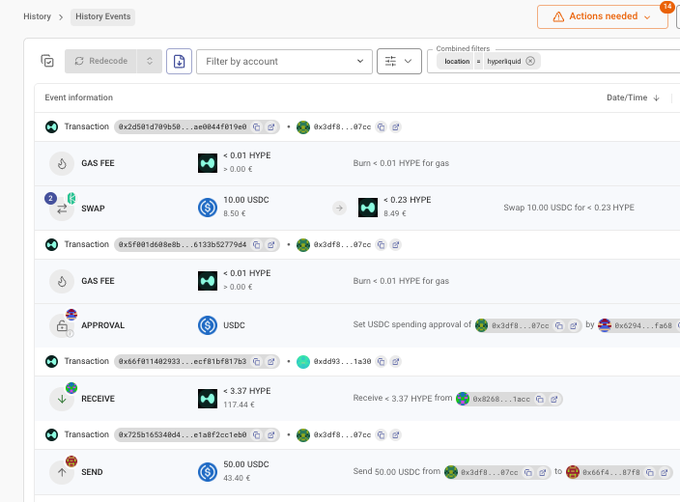This screenshot has width=680, height=502.
Task: Copy transaction hash 0x5f001d608e8b
Action: click(x=257, y=245)
